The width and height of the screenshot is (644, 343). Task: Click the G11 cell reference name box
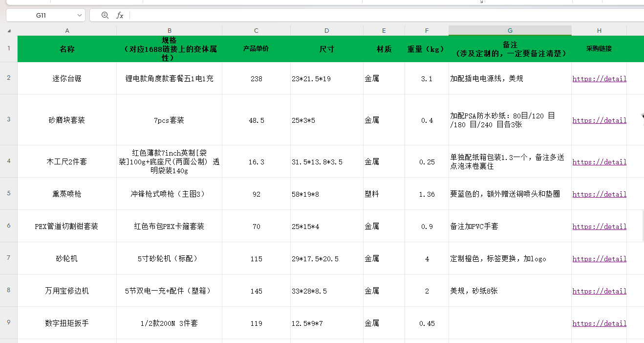pos(41,15)
